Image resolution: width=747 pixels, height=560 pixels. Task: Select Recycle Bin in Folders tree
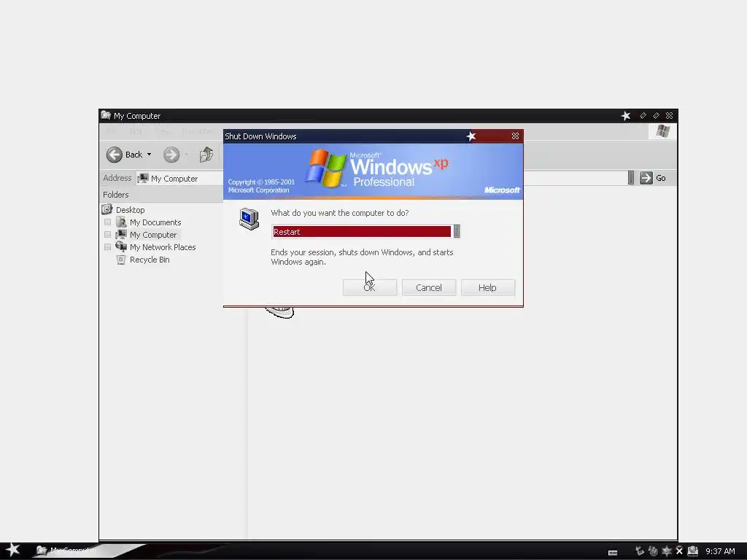tap(150, 260)
